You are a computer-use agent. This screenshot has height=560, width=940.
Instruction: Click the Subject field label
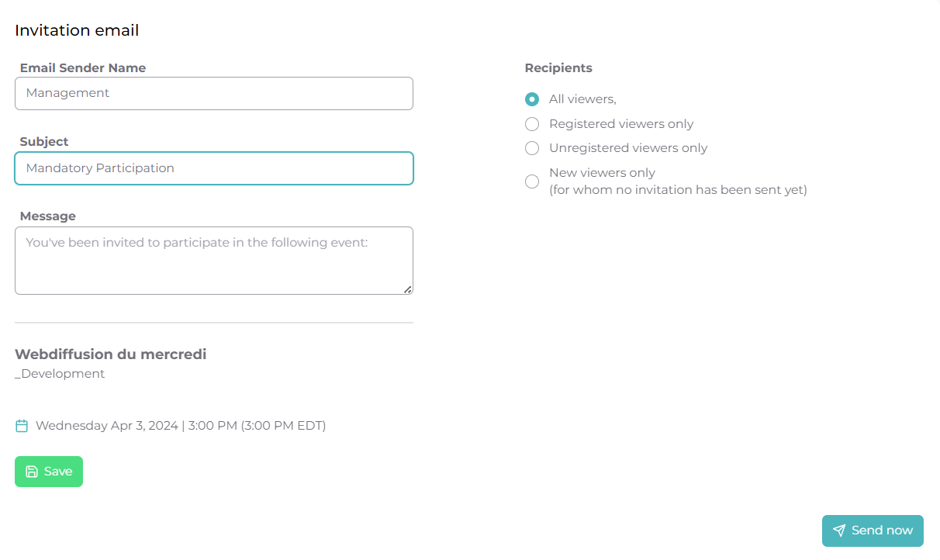pyautogui.click(x=44, y=142)
